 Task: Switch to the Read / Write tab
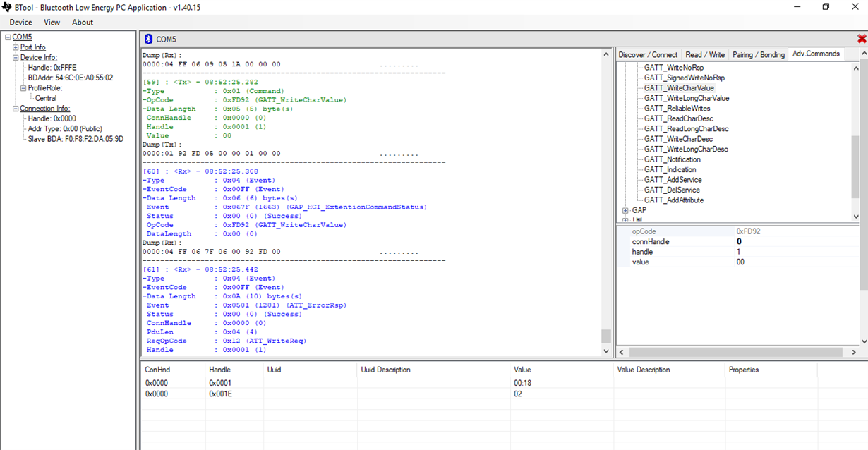(x=705, y=54)
